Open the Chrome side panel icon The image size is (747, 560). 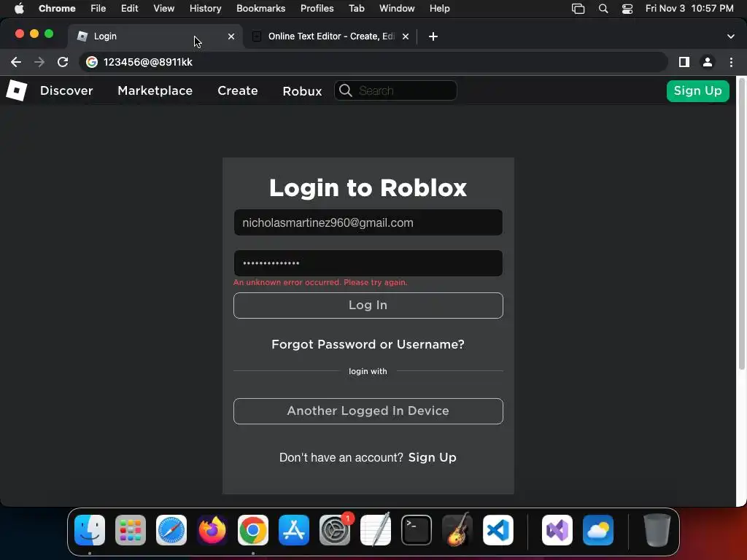[x=684, y=62]
